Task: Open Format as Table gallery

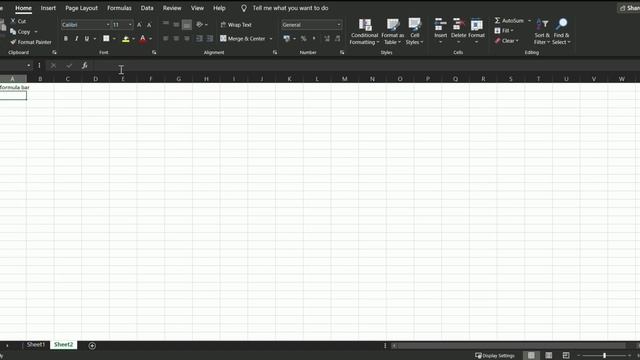Action: pos(393,31)
